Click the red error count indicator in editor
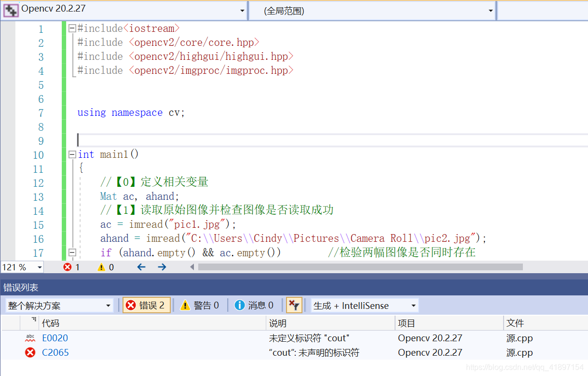 pyautogui.click(x=71, y=267)
